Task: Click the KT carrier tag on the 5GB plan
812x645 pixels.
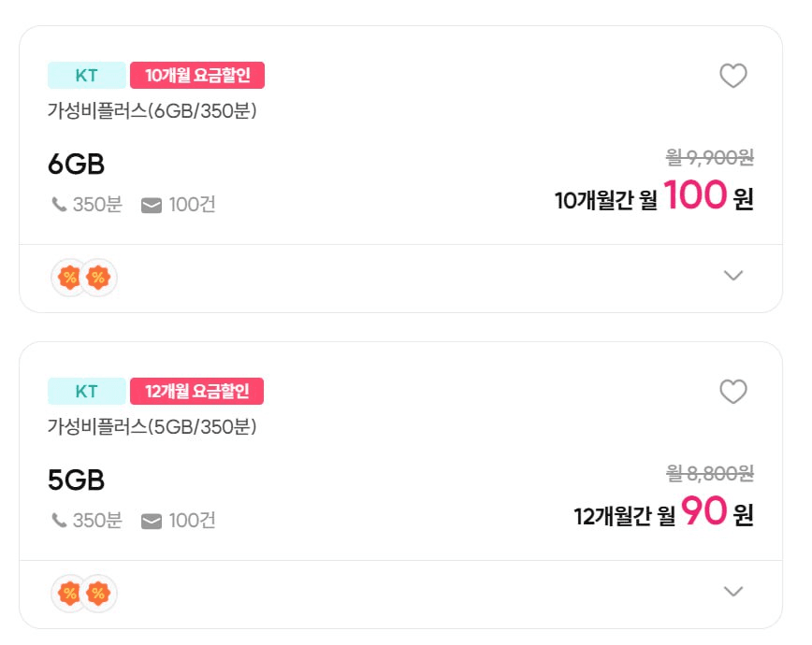Action: [86, 392]
